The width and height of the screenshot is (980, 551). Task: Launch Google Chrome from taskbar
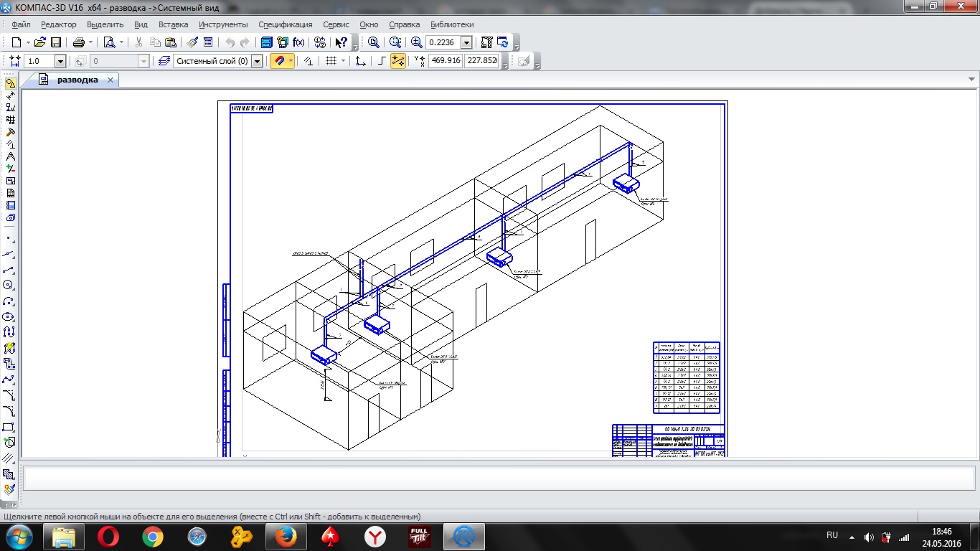click(x=153, y=537)
